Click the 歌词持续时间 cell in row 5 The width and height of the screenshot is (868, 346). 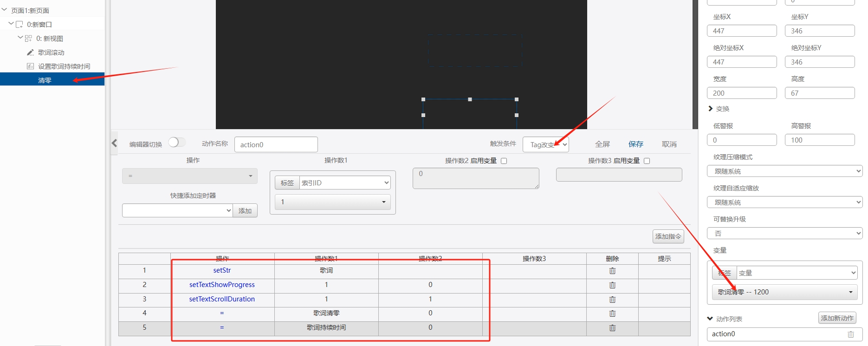point(326,328)
